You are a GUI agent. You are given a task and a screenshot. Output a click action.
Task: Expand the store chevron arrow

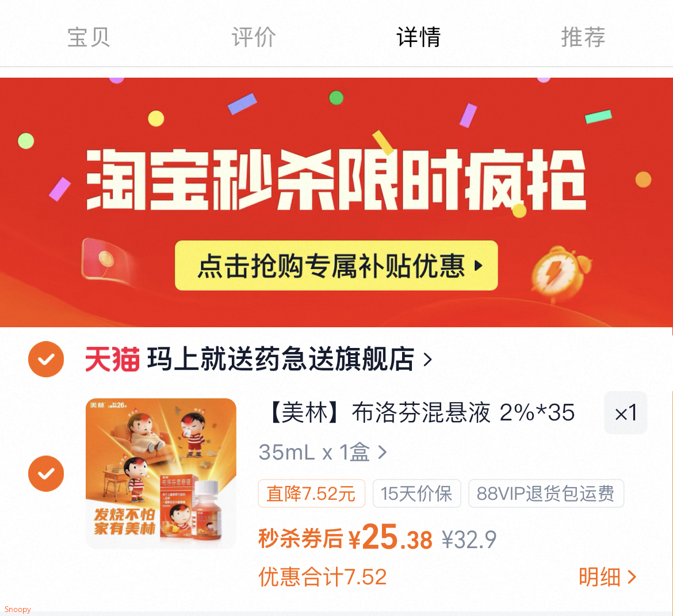pos(427,359)
